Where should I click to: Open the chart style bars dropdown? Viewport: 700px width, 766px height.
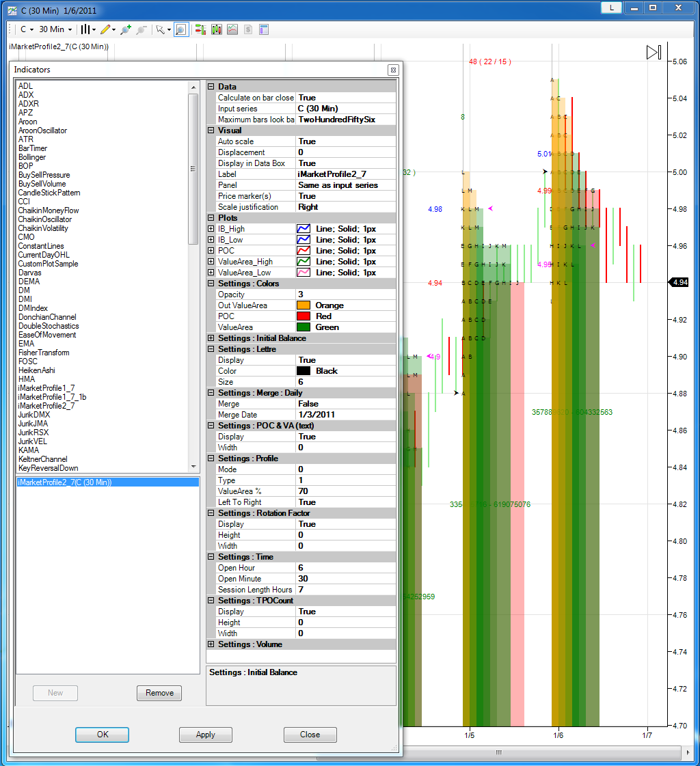(x=87, y=29)
